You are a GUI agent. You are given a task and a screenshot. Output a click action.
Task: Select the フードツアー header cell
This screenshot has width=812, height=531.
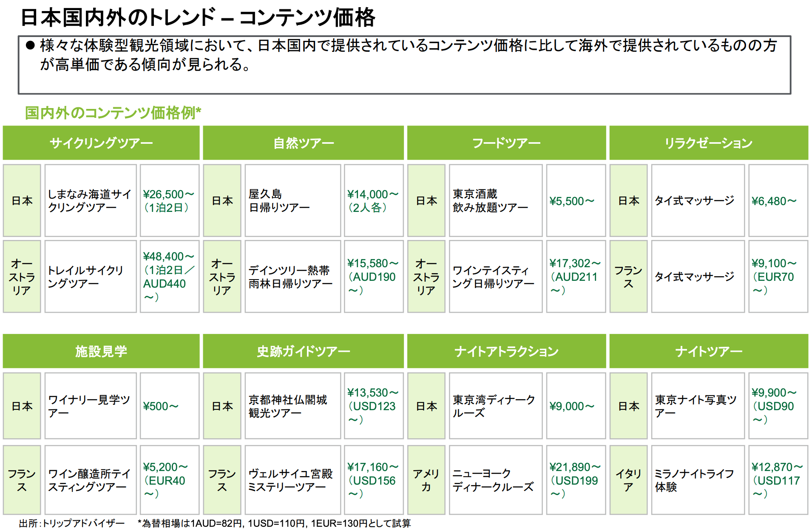pos(506,143)
